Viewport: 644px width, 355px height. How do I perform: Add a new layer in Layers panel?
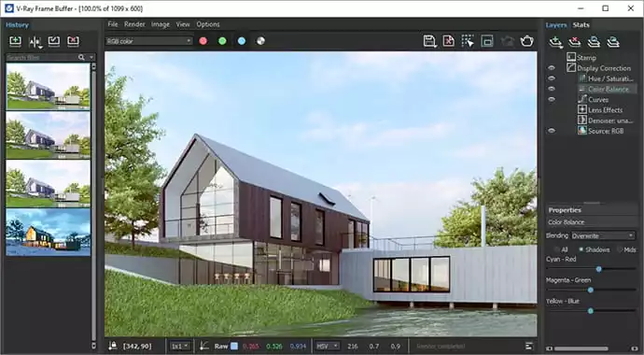click(555, 42)
